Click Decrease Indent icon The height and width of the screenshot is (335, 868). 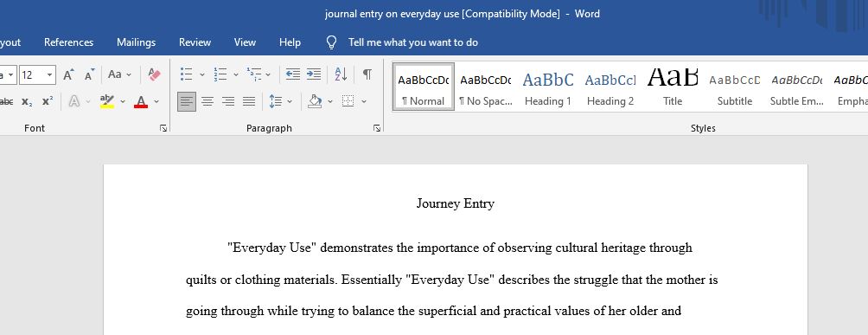coord(293,74)
